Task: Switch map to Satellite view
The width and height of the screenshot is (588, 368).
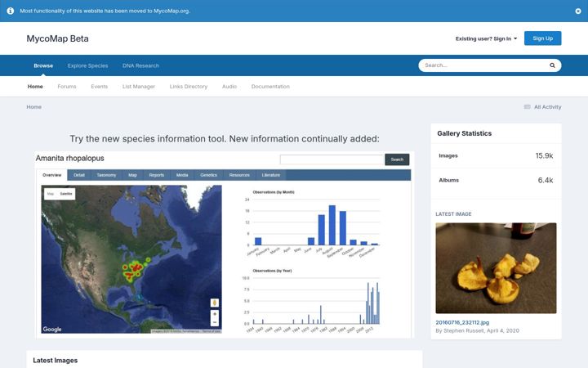Action: (66, 194)
